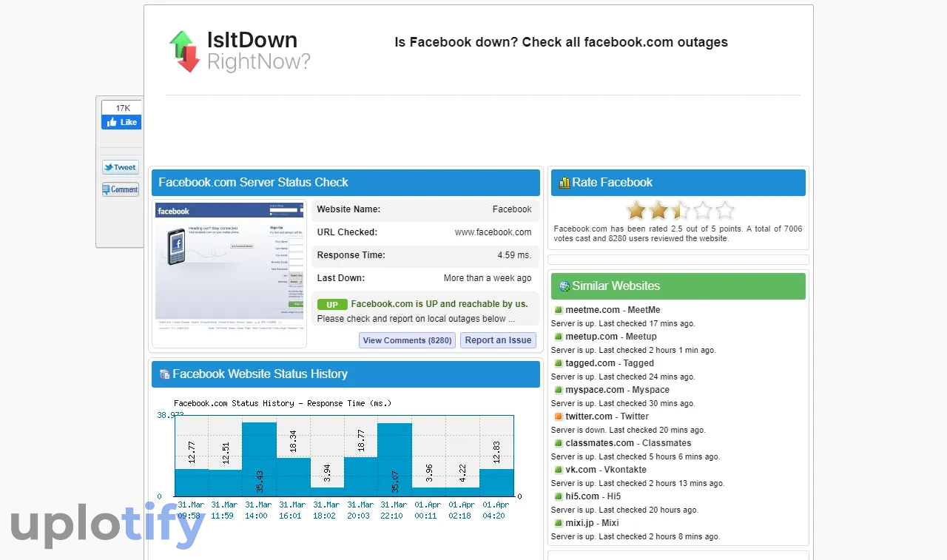Click the Rate Facebook bar chart icon

[565, 183]
